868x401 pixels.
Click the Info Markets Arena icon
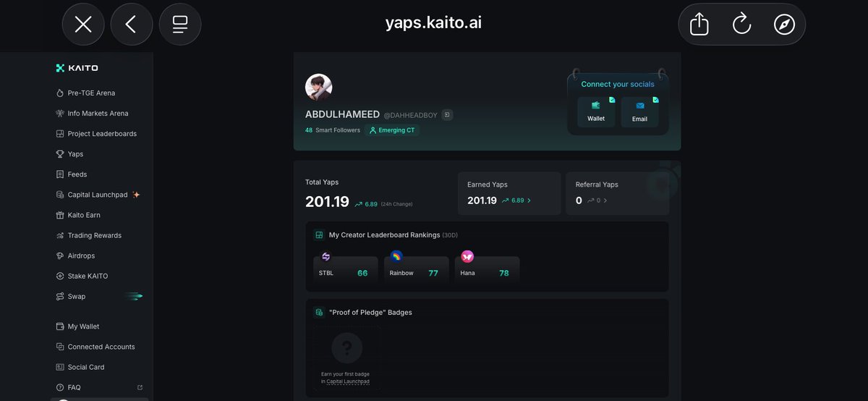pos(60,113)
